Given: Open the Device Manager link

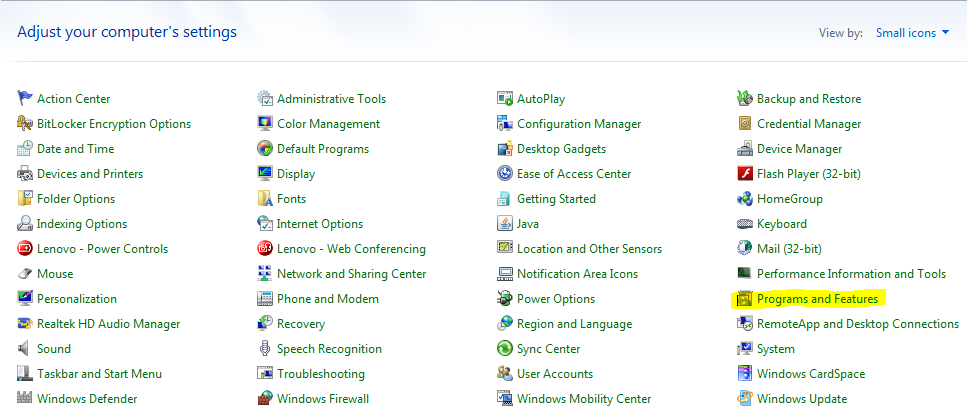Looking at the screenshot, I should [799, 149].
